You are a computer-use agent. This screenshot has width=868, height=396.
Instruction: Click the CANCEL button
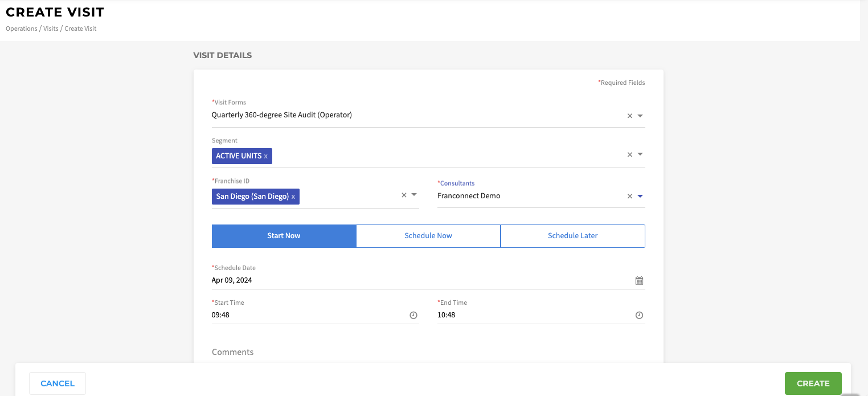tap(58, 383)
